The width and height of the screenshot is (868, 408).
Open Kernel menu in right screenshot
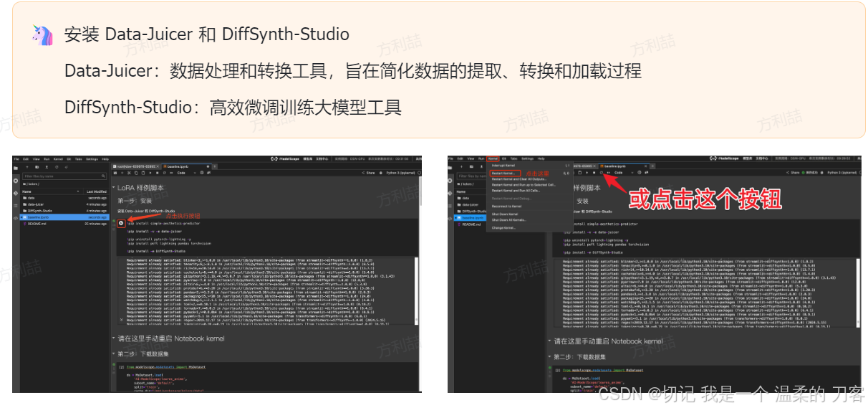tap(493, 158)
